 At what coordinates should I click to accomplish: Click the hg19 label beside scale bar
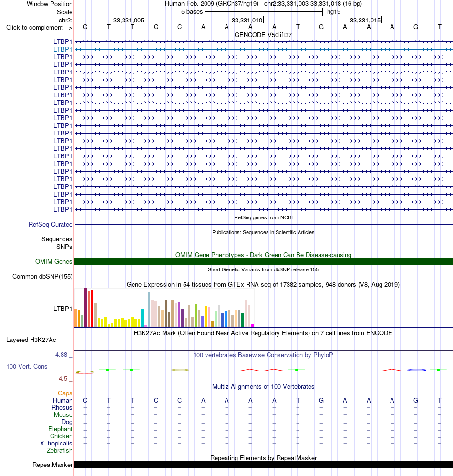coord(334,11)
